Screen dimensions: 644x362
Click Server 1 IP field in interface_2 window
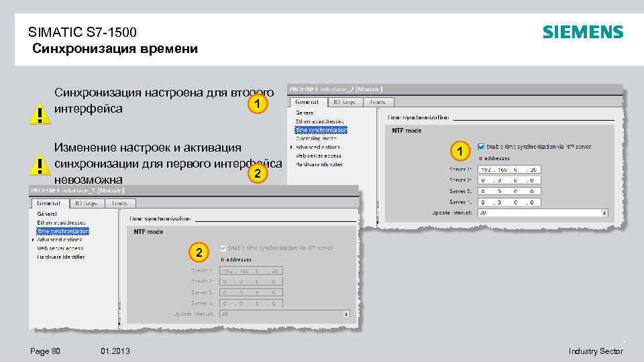[x=509, y=169]
